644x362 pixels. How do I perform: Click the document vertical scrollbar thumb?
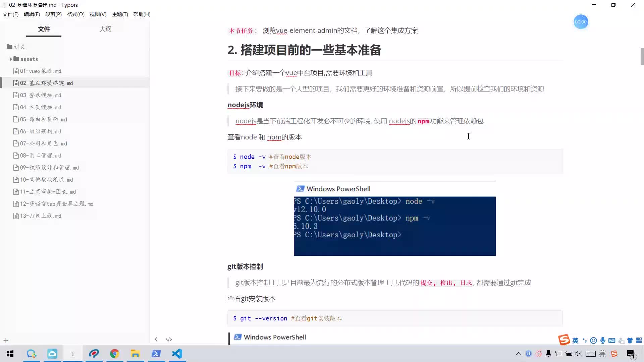[642, 57]
